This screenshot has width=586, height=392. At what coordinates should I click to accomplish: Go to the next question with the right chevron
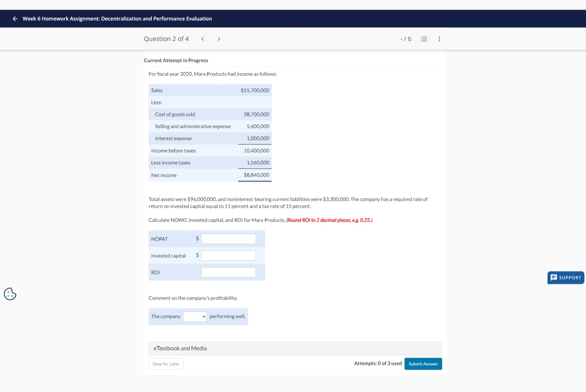tap(219, 39)
